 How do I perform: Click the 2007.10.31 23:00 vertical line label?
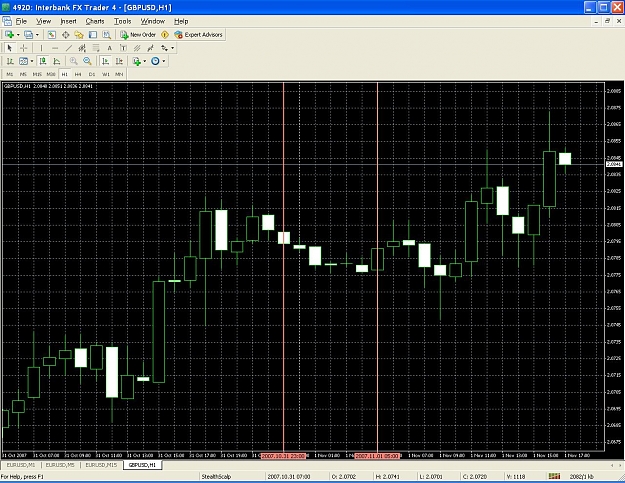coord(283,456)
